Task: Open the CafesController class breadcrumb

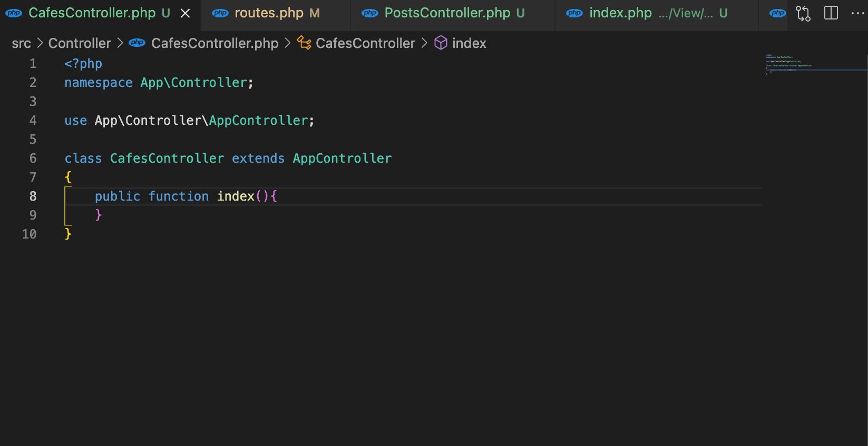Action: (365, 43)
